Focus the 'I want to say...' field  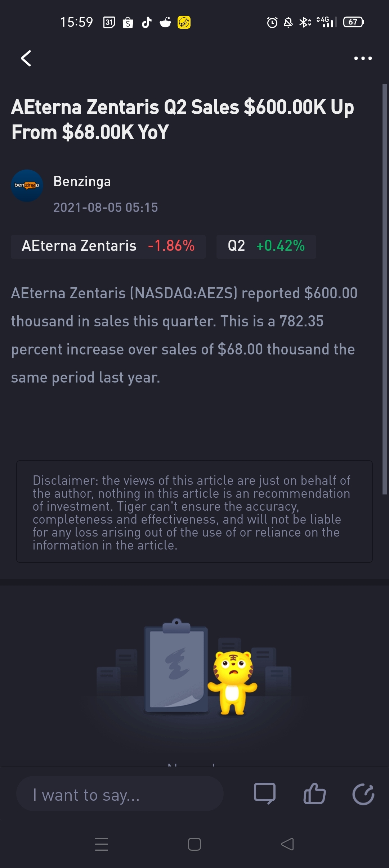120,794
